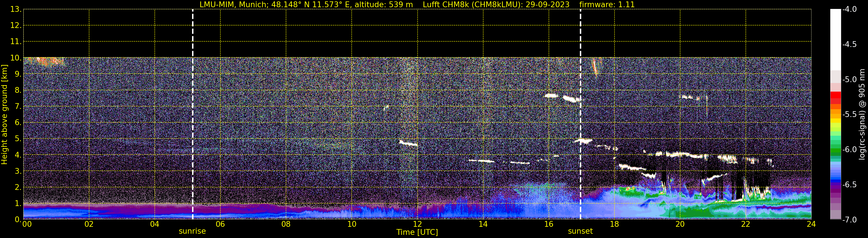Click 'Lufft CHM8k (CHM8kLMU): 29-09-2023' in title

(496, 5)
